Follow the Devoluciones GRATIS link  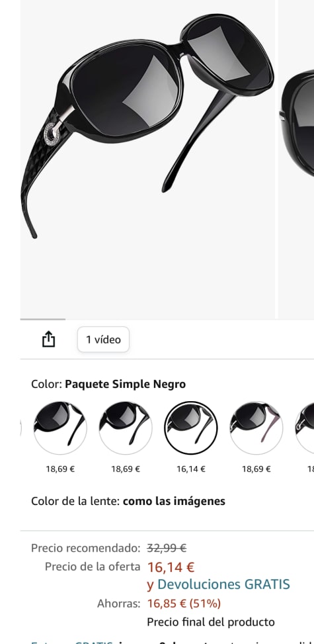[x=223, y=584]
